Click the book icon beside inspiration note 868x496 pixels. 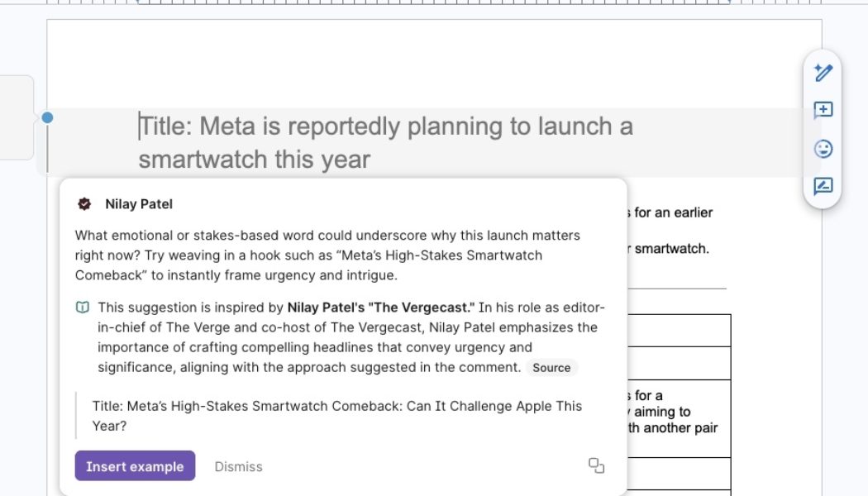click(83, 308)
